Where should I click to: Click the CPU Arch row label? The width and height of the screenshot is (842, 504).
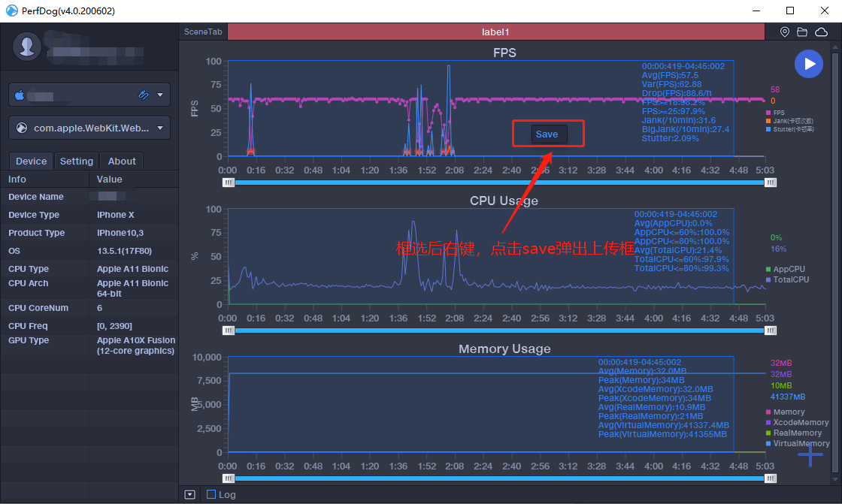[x=29, y=283]
